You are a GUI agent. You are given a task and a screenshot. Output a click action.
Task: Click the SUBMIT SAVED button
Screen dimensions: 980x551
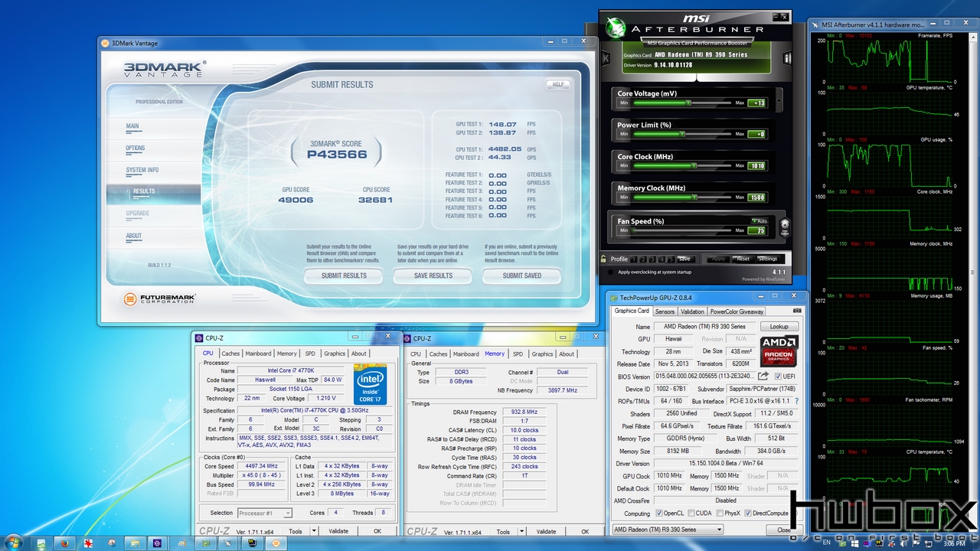(x=522, y=275)
